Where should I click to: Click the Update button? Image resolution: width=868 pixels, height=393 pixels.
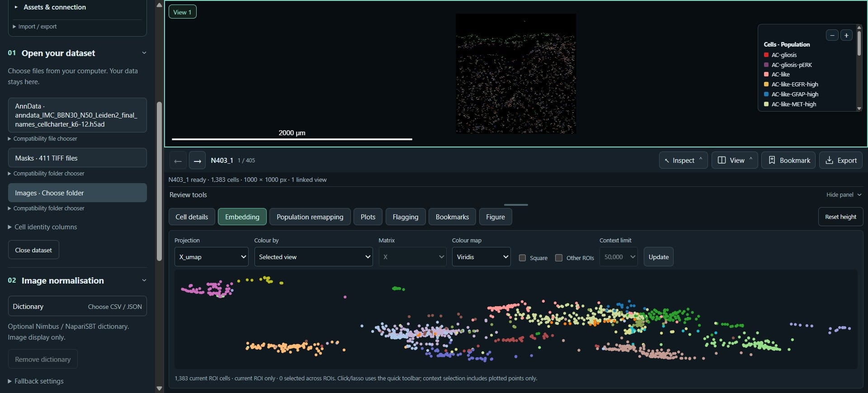point(658,257)
